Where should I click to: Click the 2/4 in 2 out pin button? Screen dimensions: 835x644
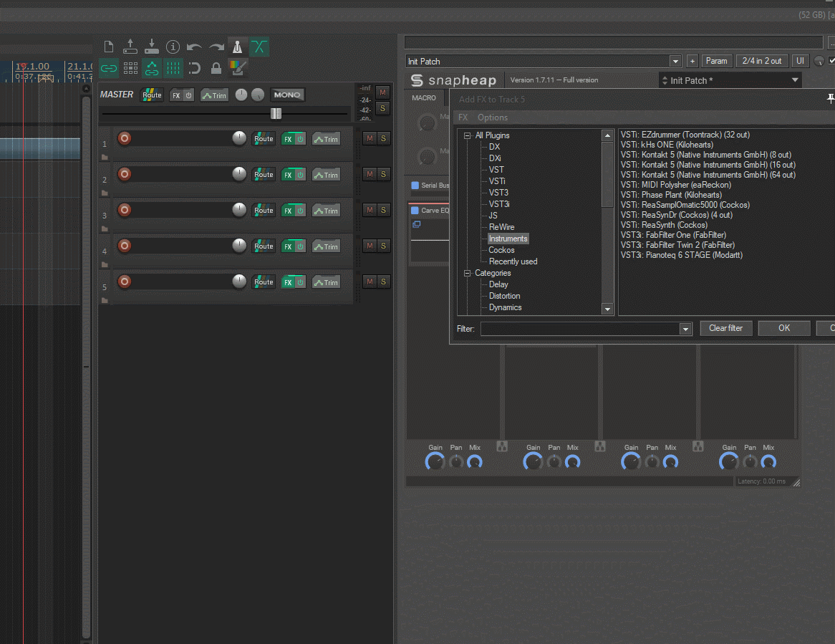(762, 62)
